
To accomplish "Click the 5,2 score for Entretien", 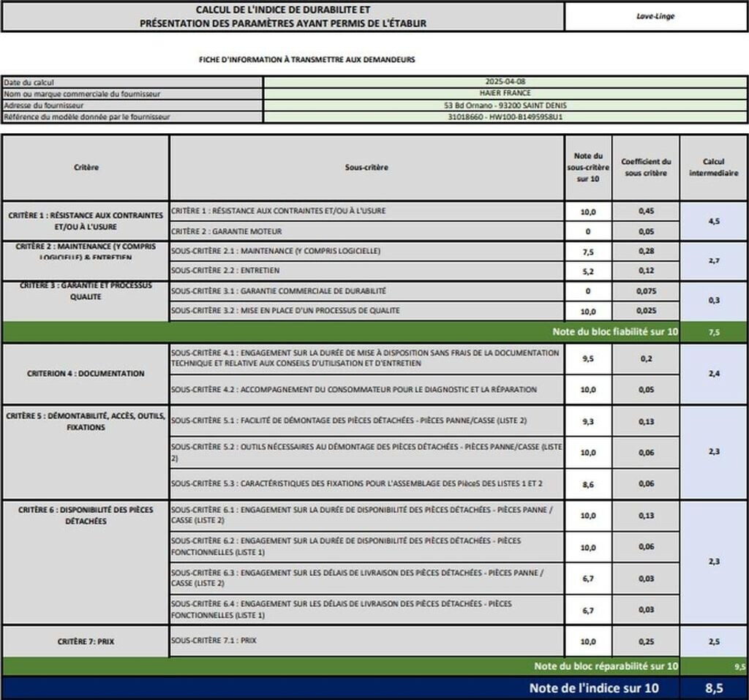I will (x=588, y=271).
